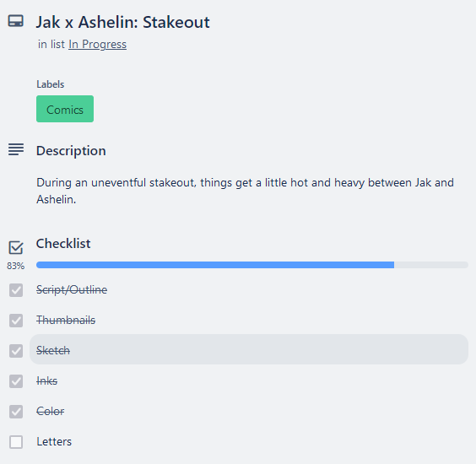Click the description lines icon

point(16,149)
